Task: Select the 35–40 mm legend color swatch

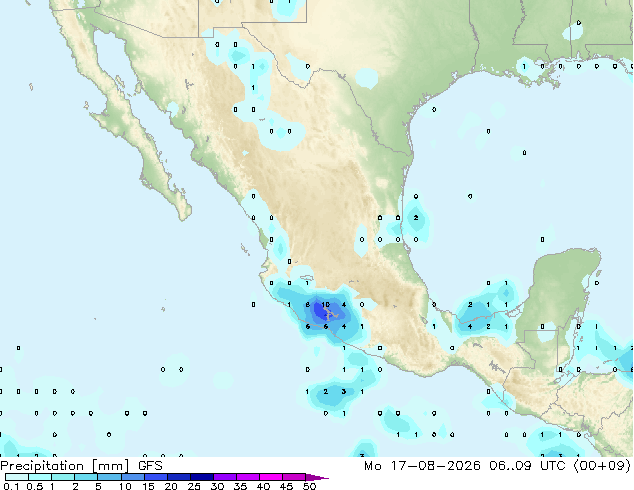Action: 247,477
